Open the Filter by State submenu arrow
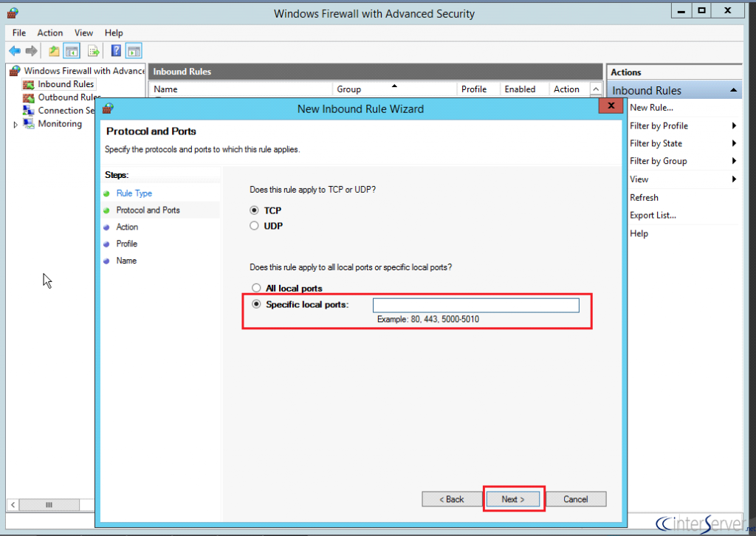Viewport: 756px width, 536px height. pos(734,143)
